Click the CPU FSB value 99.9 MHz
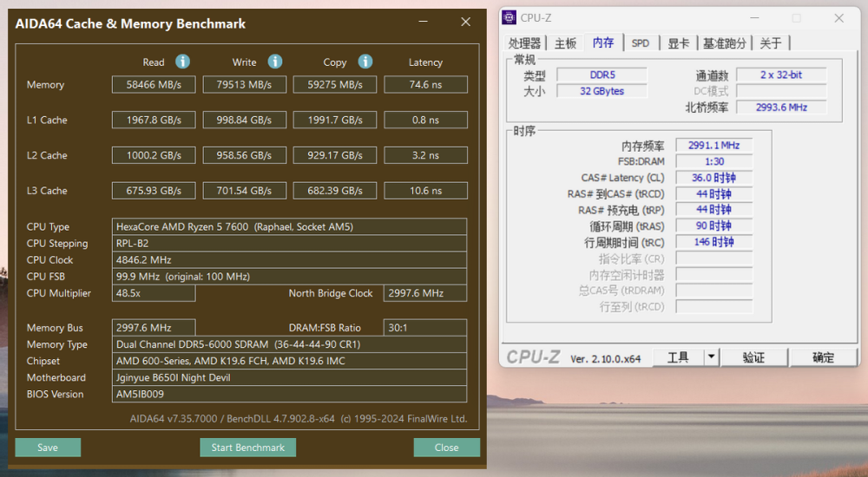 [290, 277]
